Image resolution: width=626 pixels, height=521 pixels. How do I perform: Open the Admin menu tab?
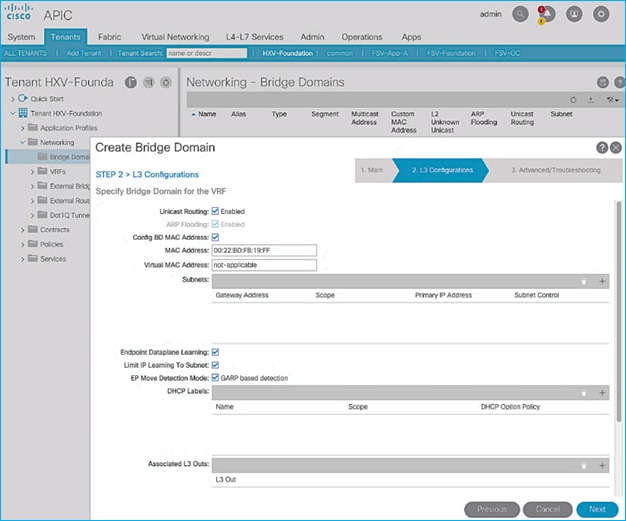coord(312,37)
